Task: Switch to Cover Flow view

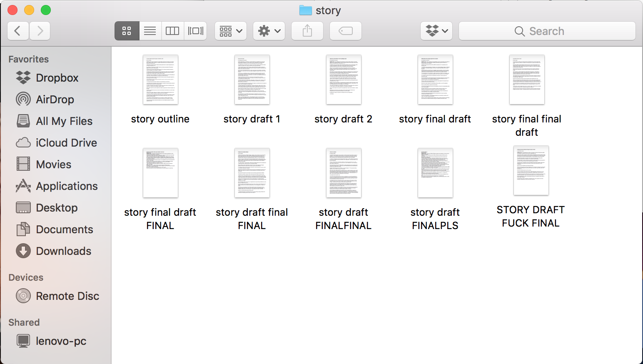Action: [x=195, y=31]
